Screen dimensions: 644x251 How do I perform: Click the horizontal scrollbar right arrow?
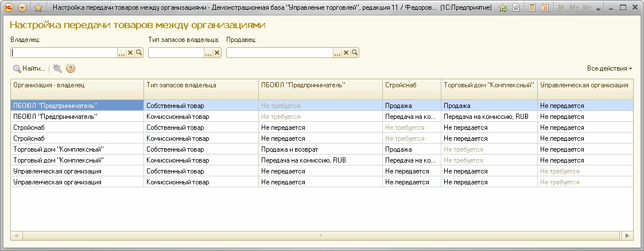tap(627, 236)
